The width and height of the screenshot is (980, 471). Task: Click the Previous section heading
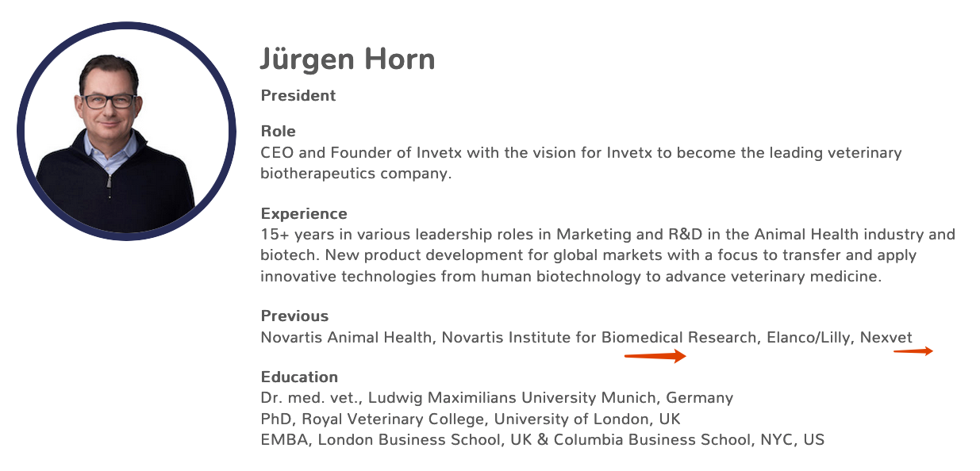tap(294, 316)
